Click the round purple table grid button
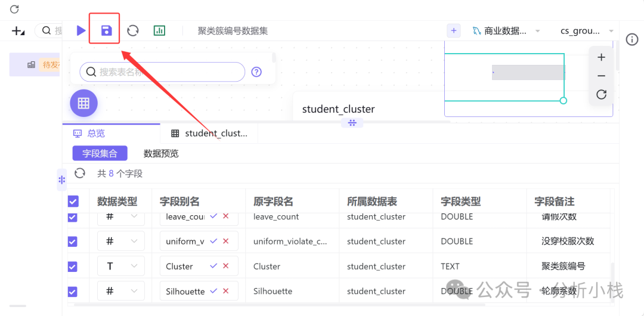Viewport: 644px width, 316px height. 83,103
